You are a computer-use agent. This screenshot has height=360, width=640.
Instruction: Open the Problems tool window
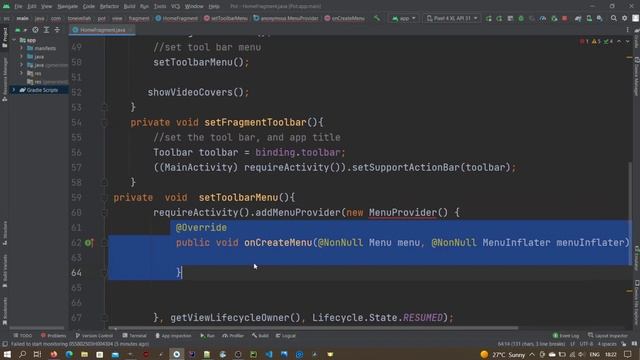53,336
